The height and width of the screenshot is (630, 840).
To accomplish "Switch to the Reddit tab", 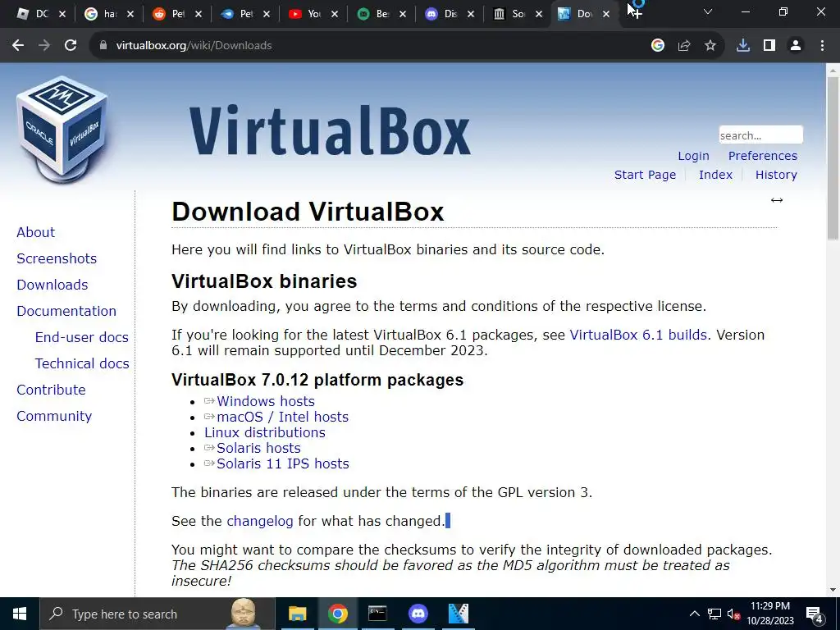I will coord(177,14).
